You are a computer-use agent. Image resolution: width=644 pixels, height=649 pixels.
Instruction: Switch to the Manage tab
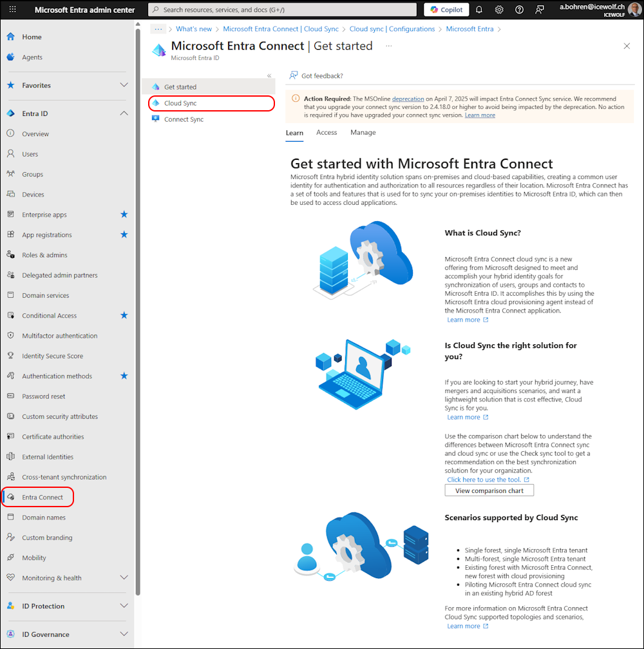click(363, 132)
